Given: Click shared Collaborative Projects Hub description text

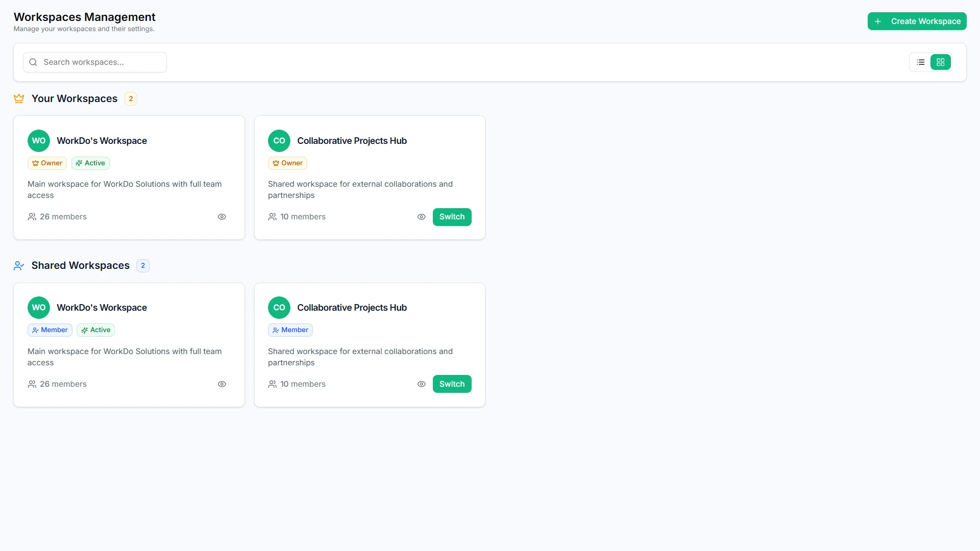Looking at the screenshot, I should click(360, 357).
